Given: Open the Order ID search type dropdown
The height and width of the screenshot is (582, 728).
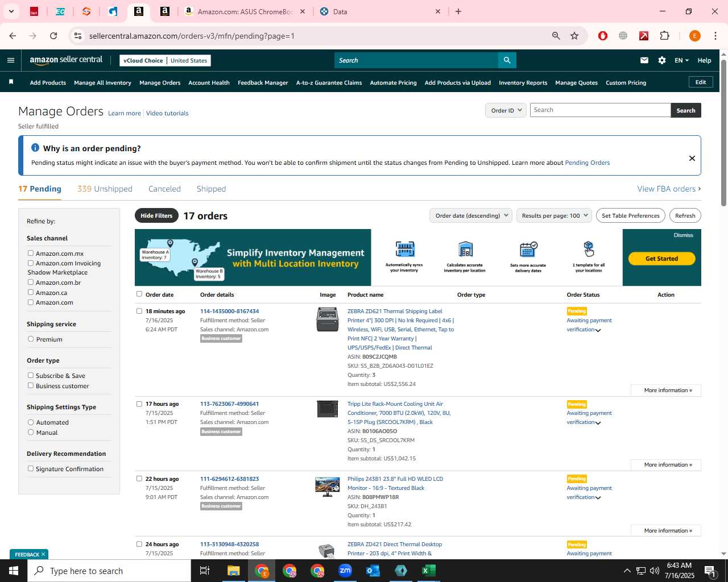Looking at the screenshot, I should click(506, 110).
